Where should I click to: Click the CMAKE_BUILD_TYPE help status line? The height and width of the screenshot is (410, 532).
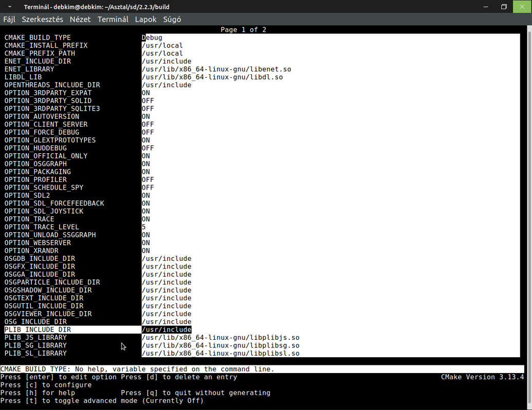tap(262, 369)
